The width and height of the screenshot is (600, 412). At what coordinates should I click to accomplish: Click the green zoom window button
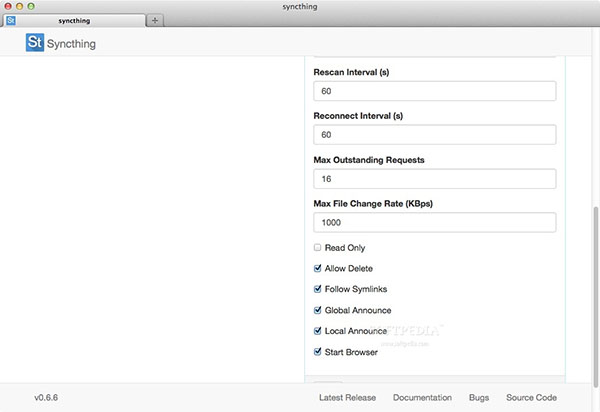pos(31,6)
